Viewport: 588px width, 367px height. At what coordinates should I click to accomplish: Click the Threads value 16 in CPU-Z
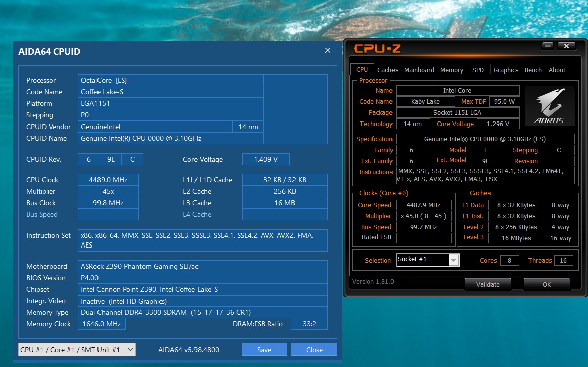click(x=563, y=260)
